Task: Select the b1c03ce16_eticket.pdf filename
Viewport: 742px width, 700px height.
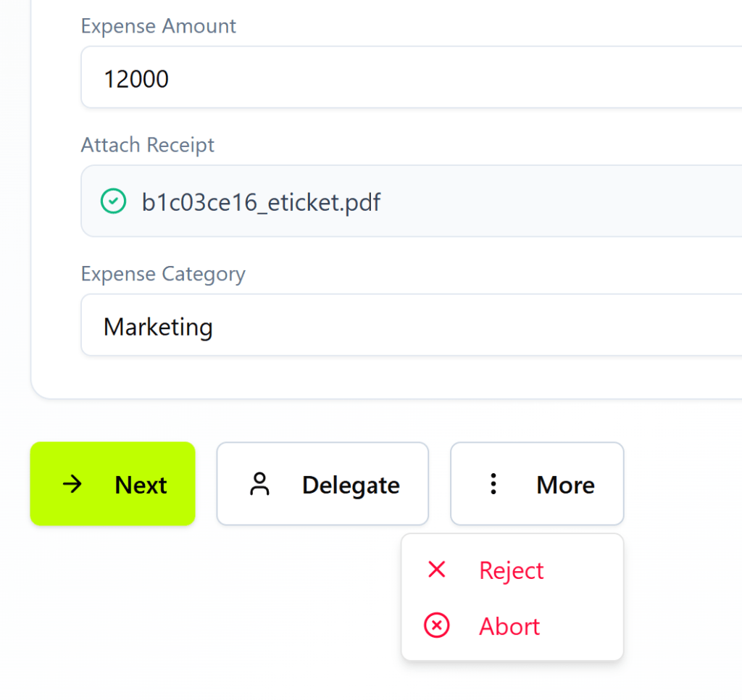Action: pyautogui.click(x=261, y=202)
